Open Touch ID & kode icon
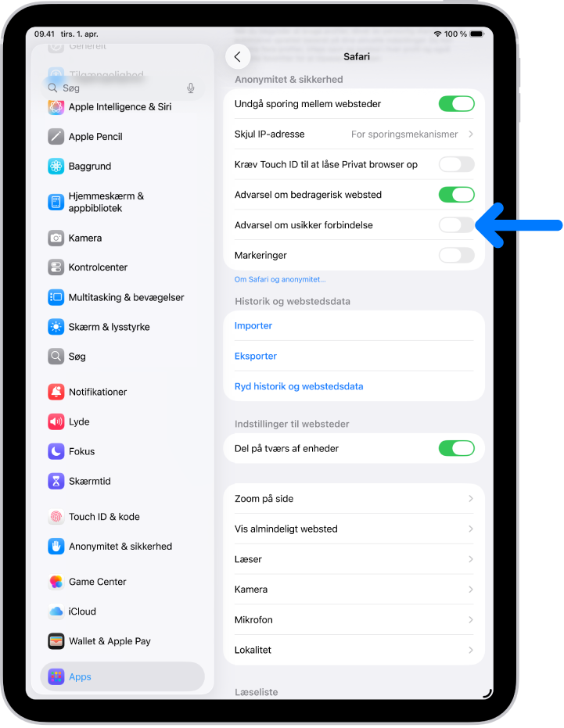The image size is (564, 728). [56, 516]
